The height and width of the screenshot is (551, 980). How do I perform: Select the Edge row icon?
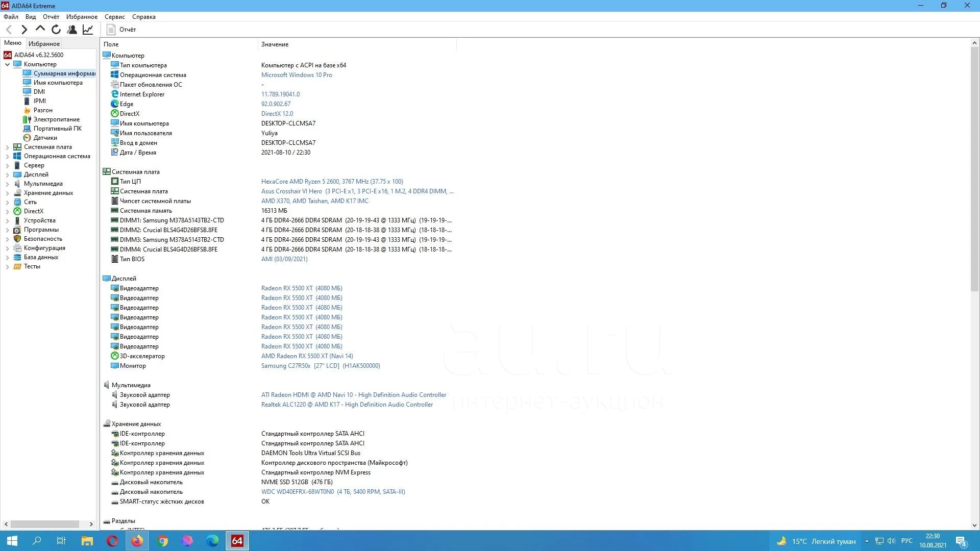(x=115, y=104)
